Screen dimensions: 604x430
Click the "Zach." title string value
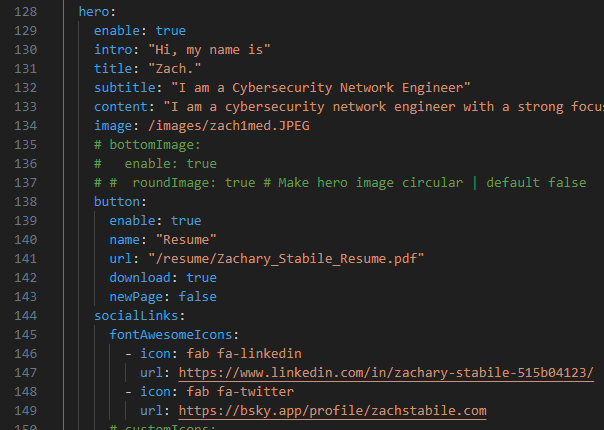pos(174,69)
